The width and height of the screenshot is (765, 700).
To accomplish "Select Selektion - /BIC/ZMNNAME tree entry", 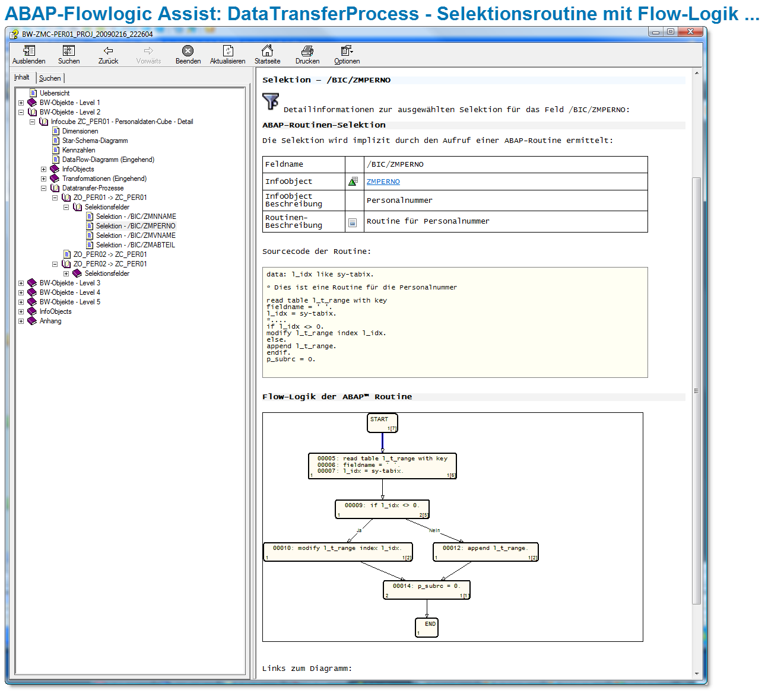I will [136, 217].
